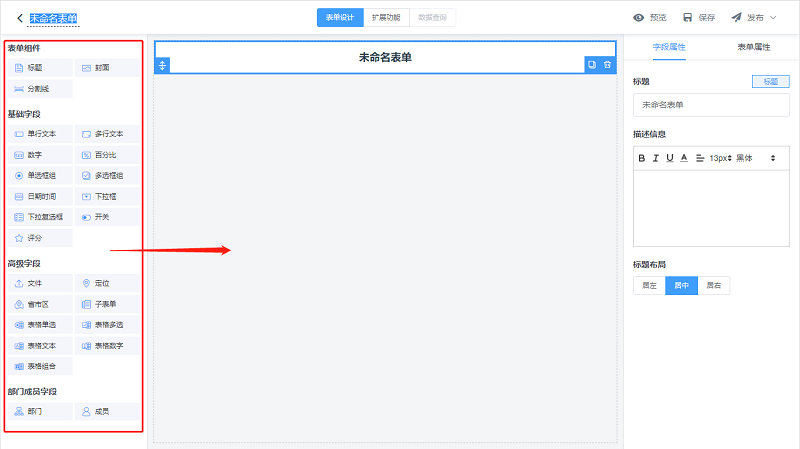
Task: Add the 百分比 percentage field
Action: (108, 155)
